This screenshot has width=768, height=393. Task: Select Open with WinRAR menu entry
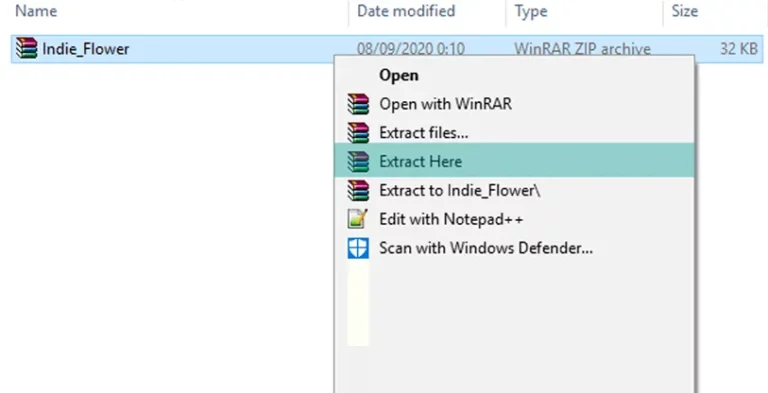click(x=514, y=104)
